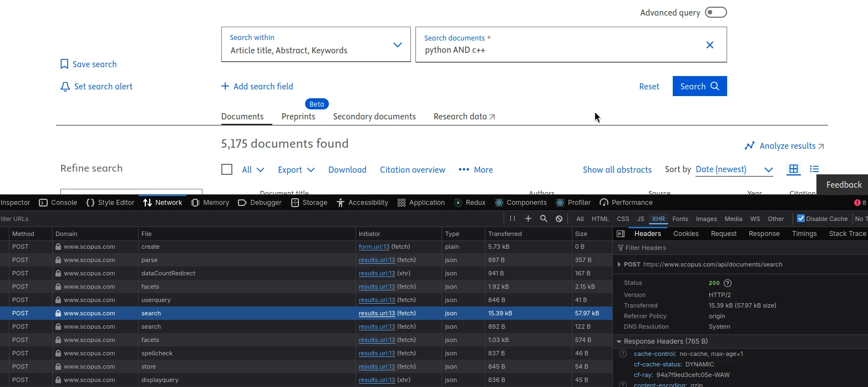Open the request blocking icon
This screenshot has width=868, height=387.
click(x=559, y=219)
